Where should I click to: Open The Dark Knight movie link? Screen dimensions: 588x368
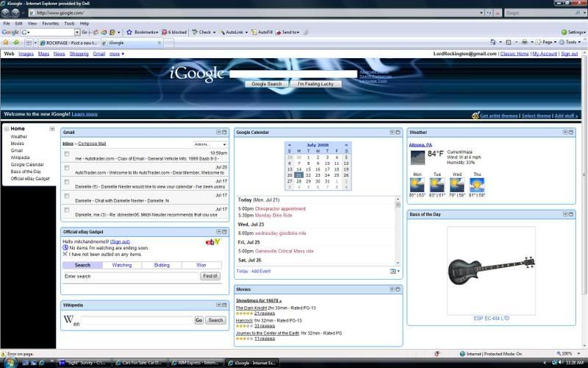pos(251,308)
